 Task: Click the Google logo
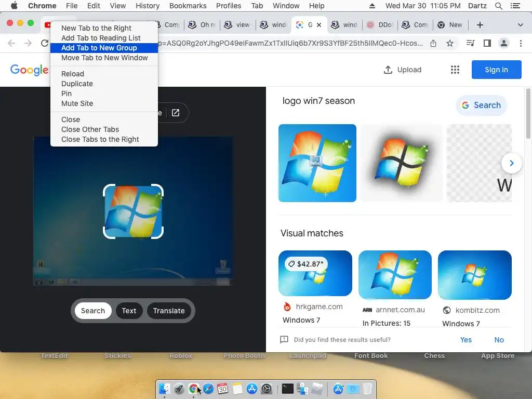click(29, 70)
